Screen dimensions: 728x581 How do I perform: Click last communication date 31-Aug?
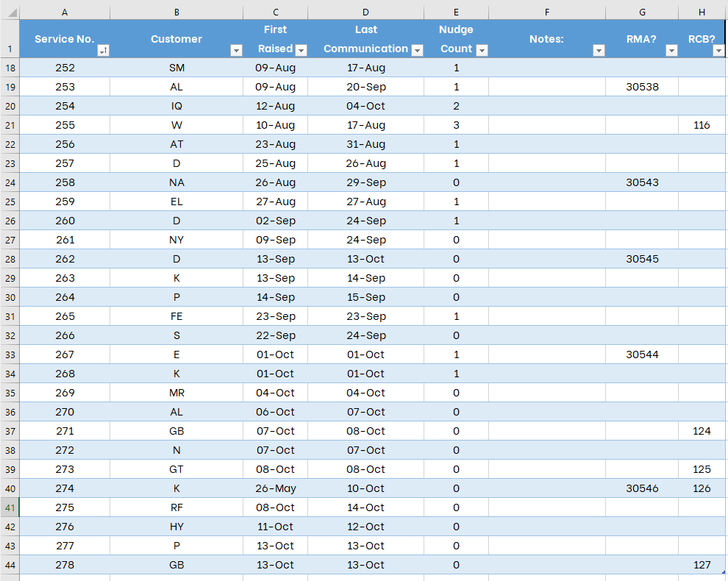tap(366, 144)
